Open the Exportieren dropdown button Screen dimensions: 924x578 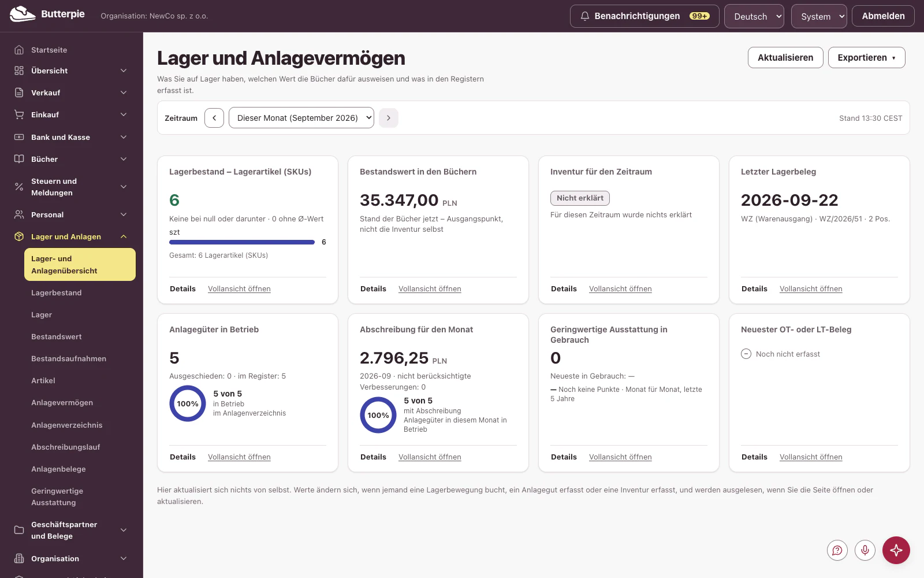coord(867,58)
